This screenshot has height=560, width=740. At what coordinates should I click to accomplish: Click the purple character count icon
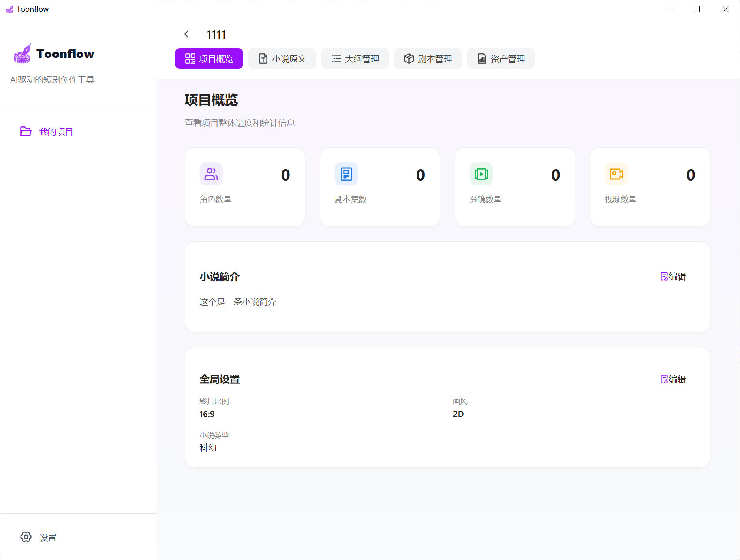(211, 174)
